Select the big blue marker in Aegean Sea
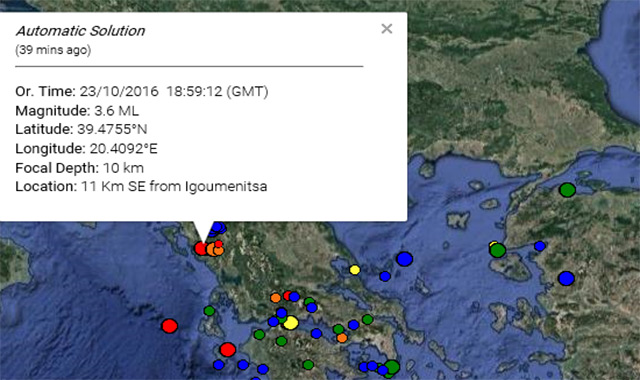The height and width of the screenshot is (380, 640). pyautogui.click(x=404, y=259)
